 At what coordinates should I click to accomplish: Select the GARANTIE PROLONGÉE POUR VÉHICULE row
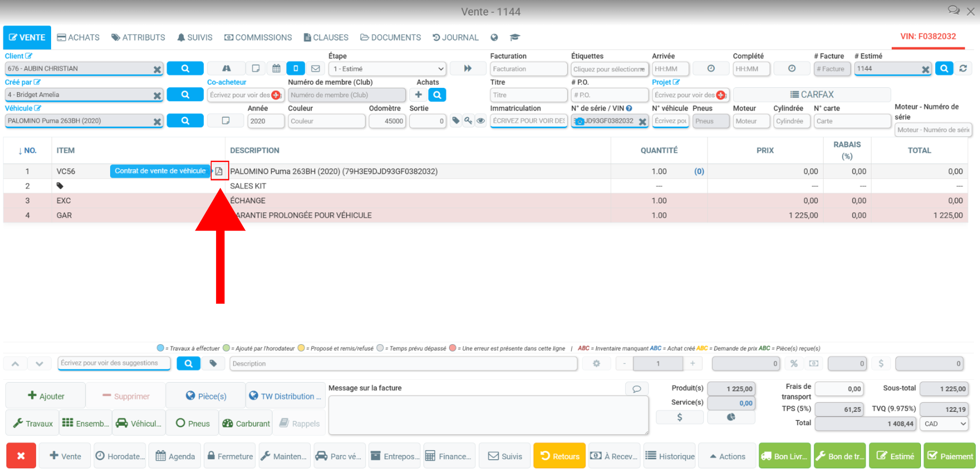coord(485,216)
